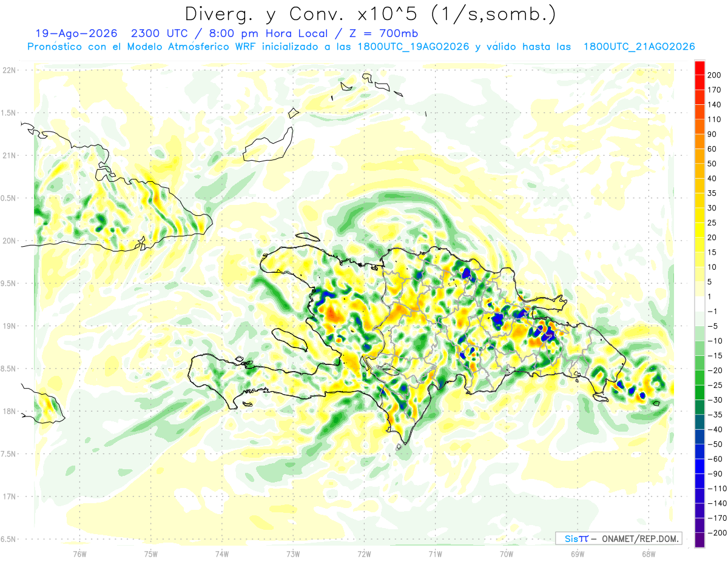Image resolution: width=728 pixels, height=562 pixels.
Task: Click the 0.5N latitude label
Action: [8, 198]
